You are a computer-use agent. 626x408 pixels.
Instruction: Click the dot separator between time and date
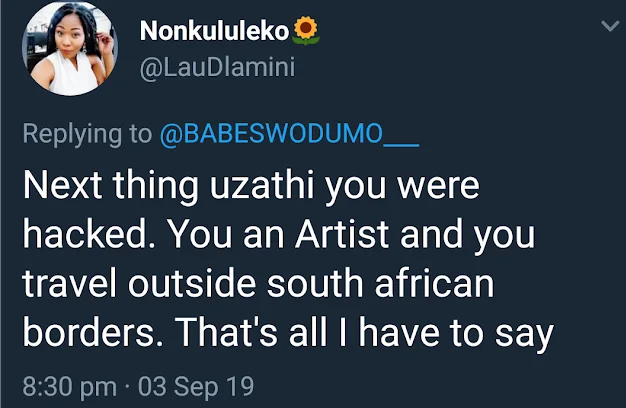click(127, 387)
